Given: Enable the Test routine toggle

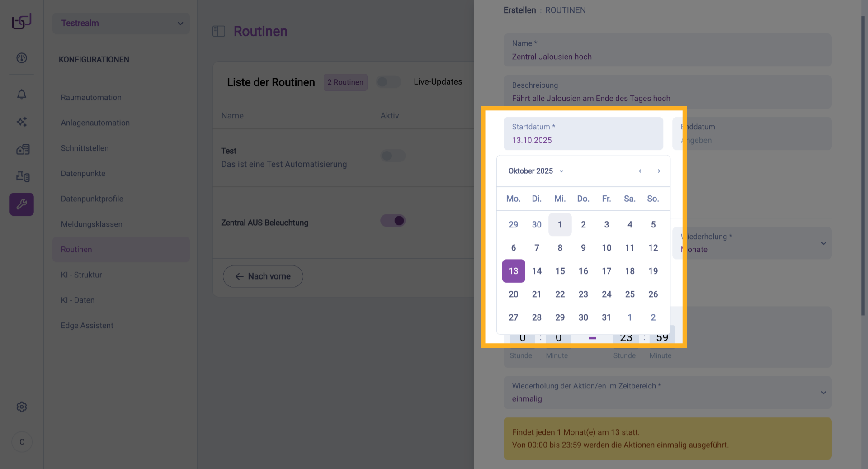Looking at the screenshot, I should (x=393, y=156).
